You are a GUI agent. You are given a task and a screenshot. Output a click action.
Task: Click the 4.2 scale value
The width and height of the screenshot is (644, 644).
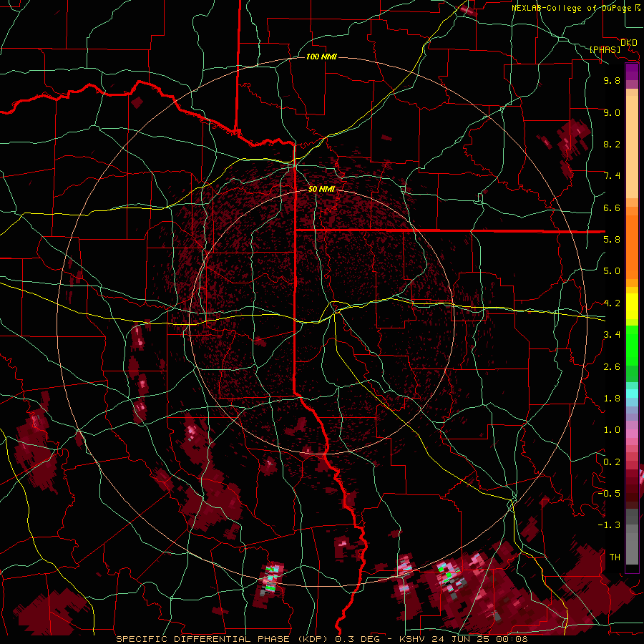pos(612,303)
